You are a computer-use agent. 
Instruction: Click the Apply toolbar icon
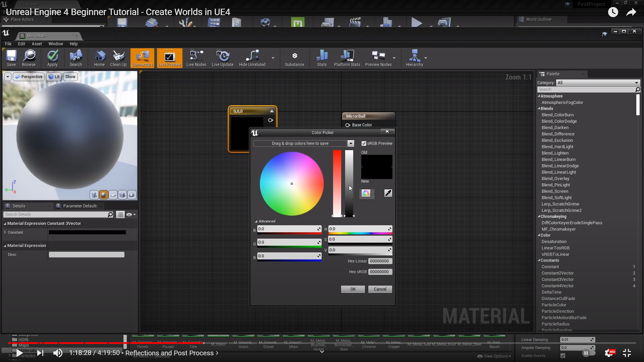[x=52, y=58]
